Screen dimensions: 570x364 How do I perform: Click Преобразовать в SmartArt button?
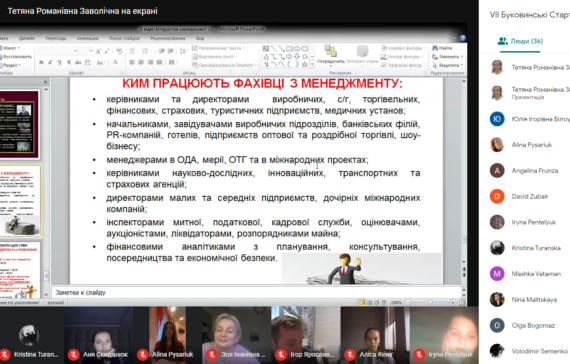point(224,65)
